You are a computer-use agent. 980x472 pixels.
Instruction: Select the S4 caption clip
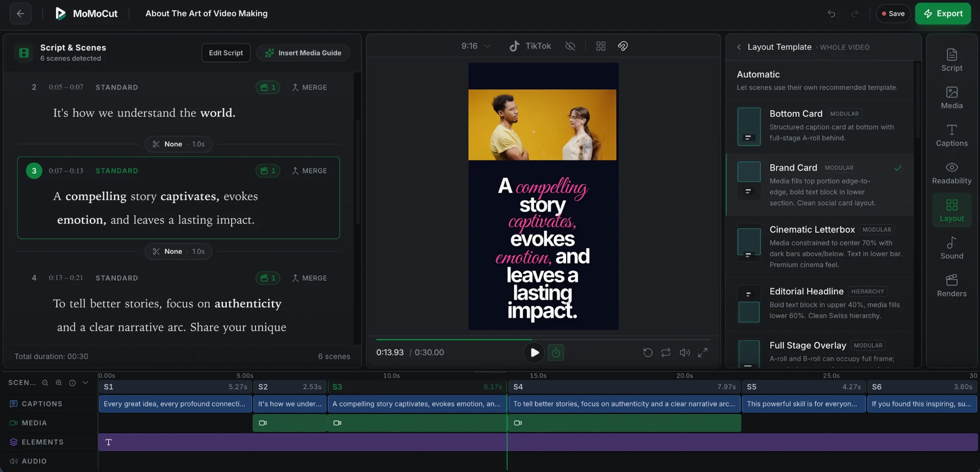coord(624,404)
